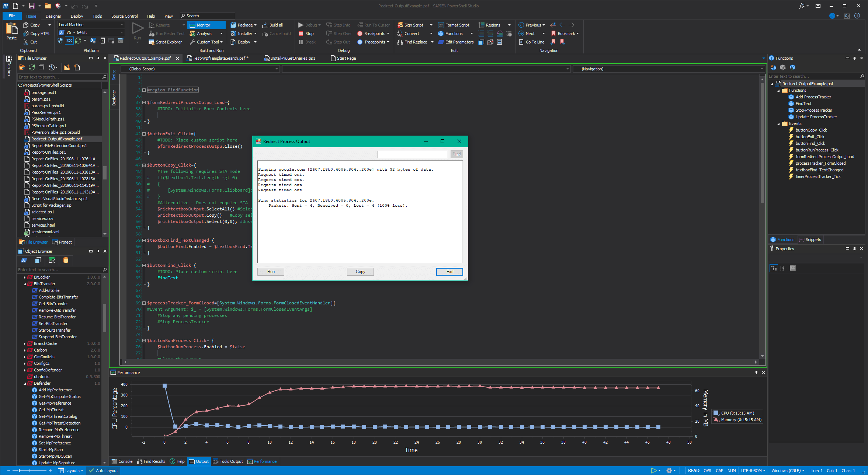This screenshot has width=868, height=475.
Task: Collapse the BitsTransfer module node
Action: click(x=25, y=284)
